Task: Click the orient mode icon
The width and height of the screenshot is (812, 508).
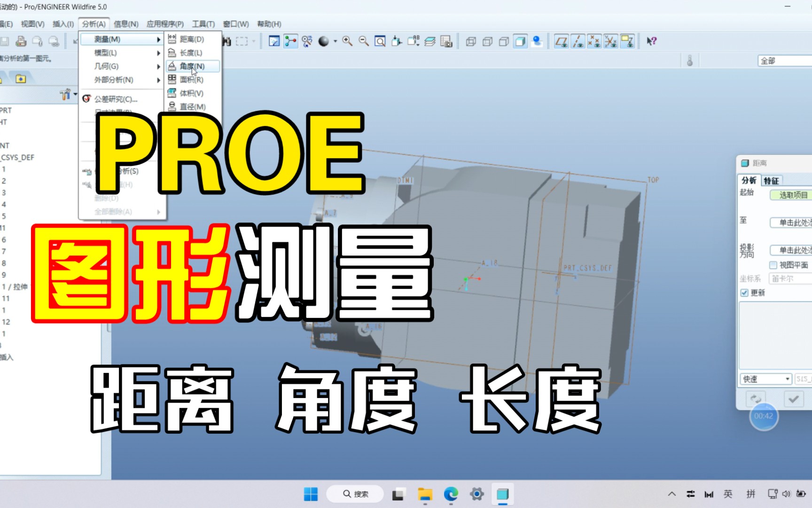Action: pyautogui.click(x=307, y=41)
